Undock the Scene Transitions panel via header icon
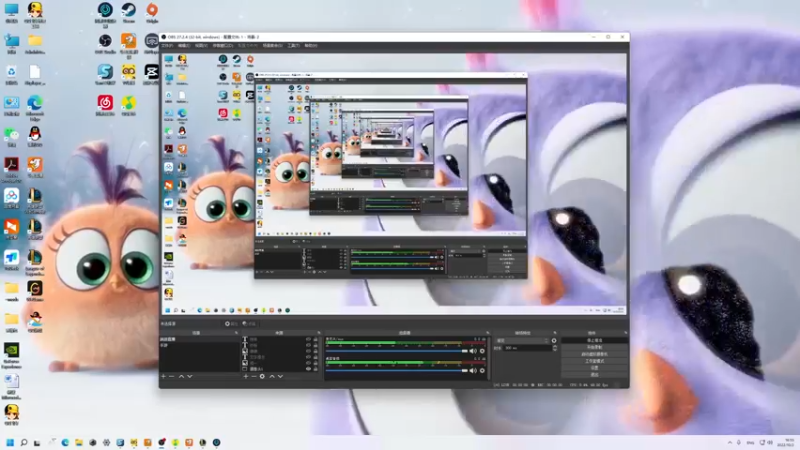This screenshot has height=450, width=800. 555,333
